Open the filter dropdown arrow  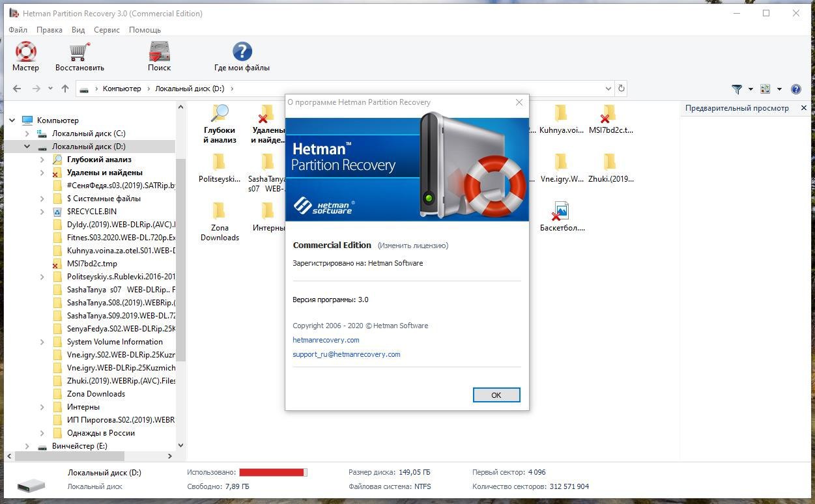click(x=751, y=89)
